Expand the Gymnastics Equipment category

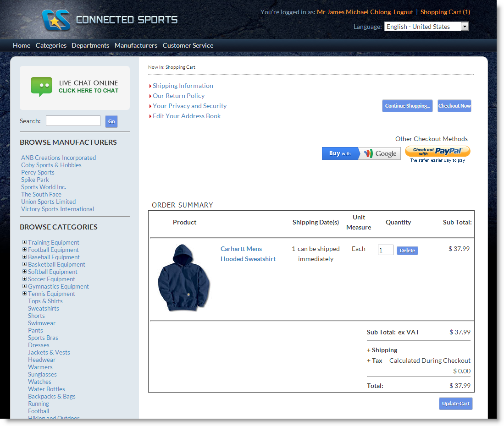tap(24, 286)
